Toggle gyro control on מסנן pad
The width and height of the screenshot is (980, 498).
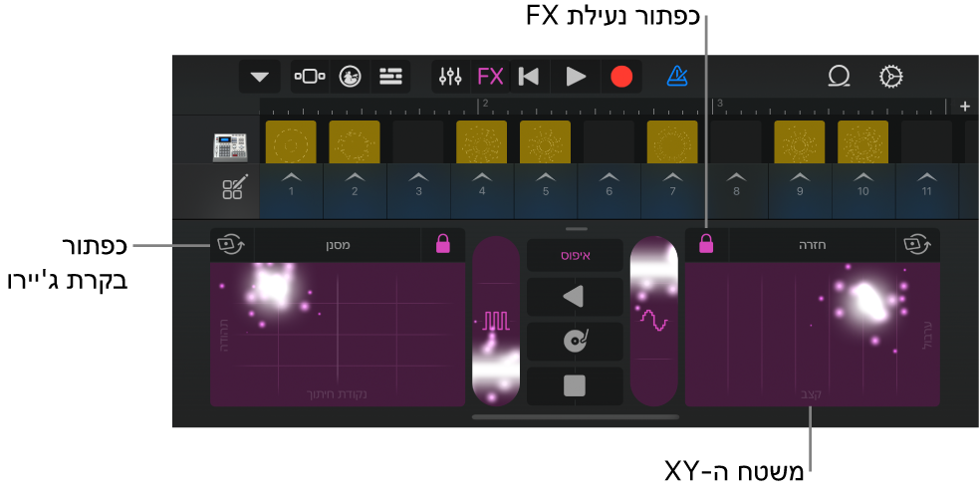(x=231, y=244)
